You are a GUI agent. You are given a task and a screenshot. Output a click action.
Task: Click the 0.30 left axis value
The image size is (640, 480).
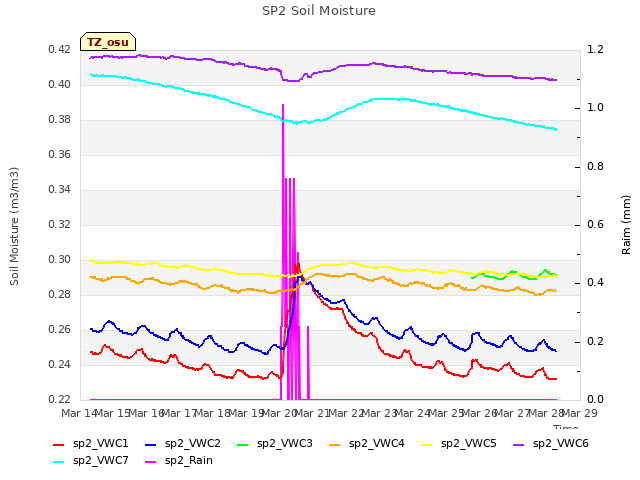(x=60, y=260)
